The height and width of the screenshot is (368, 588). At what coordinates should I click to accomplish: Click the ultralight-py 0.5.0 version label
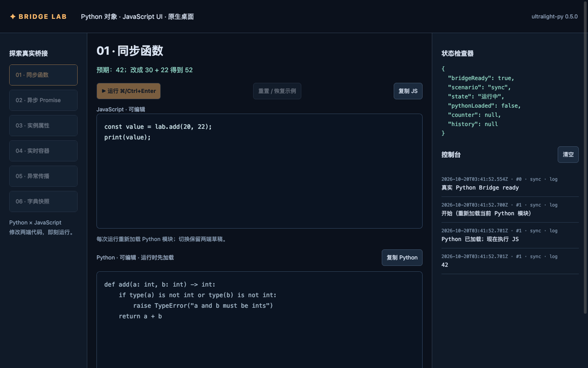point(554,16)
